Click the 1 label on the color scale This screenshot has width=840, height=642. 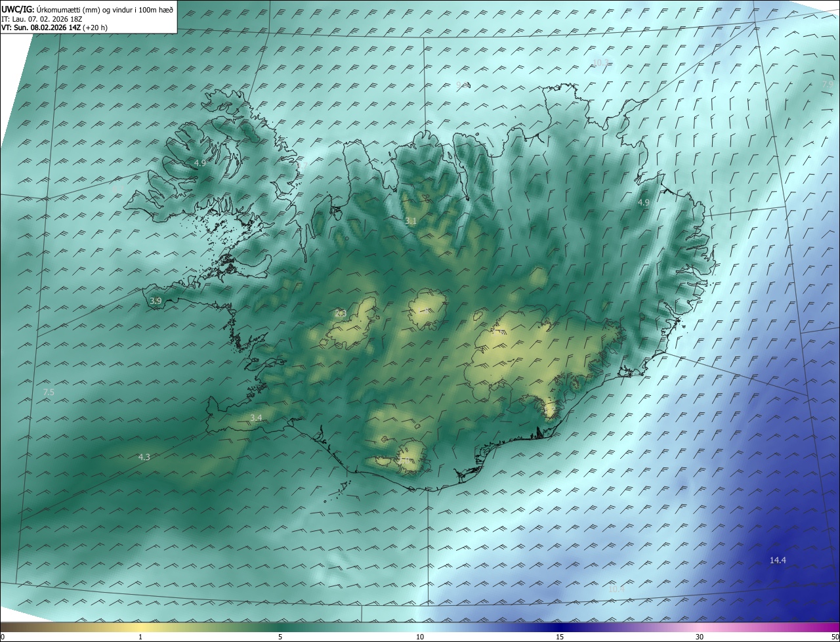(x=140, y=637)
